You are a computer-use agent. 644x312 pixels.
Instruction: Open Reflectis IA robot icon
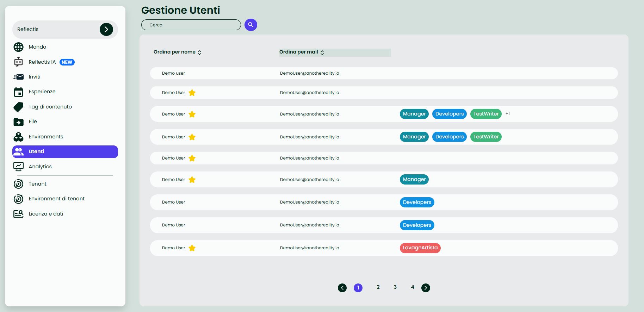point(18,62)
